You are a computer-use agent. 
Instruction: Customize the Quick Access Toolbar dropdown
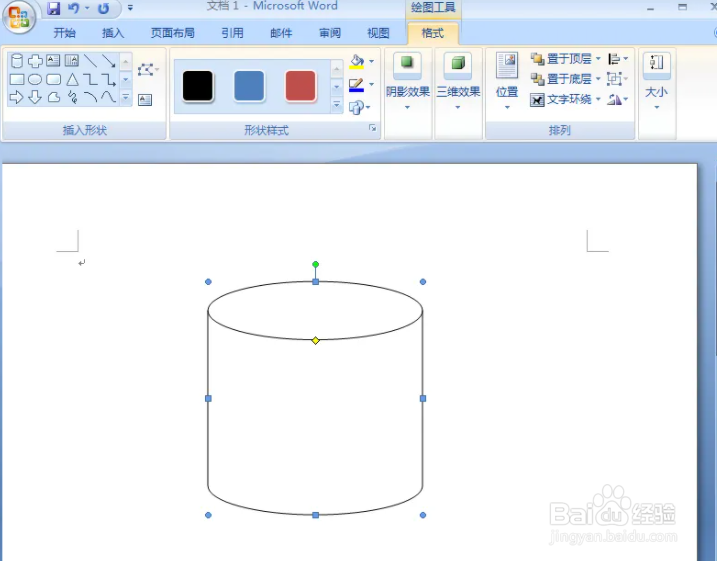[x=130, y=8]
